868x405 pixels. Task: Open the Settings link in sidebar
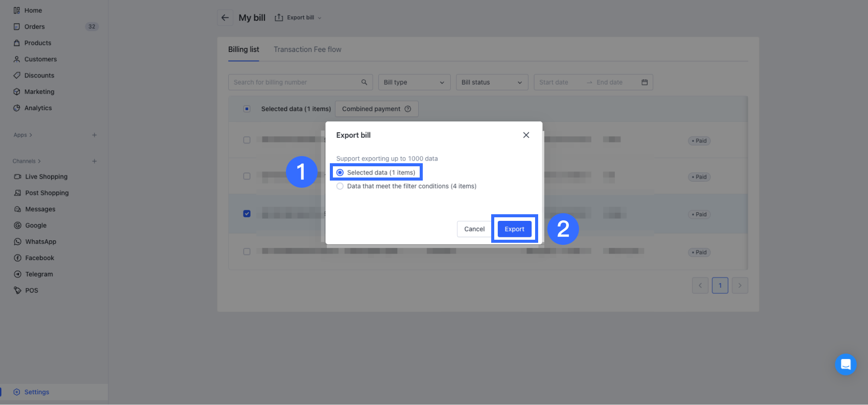(x=37, y=392)
